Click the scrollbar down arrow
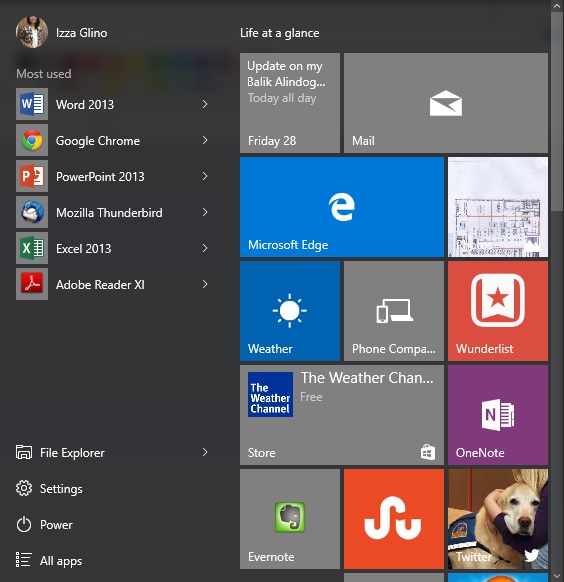 [557, 576]
